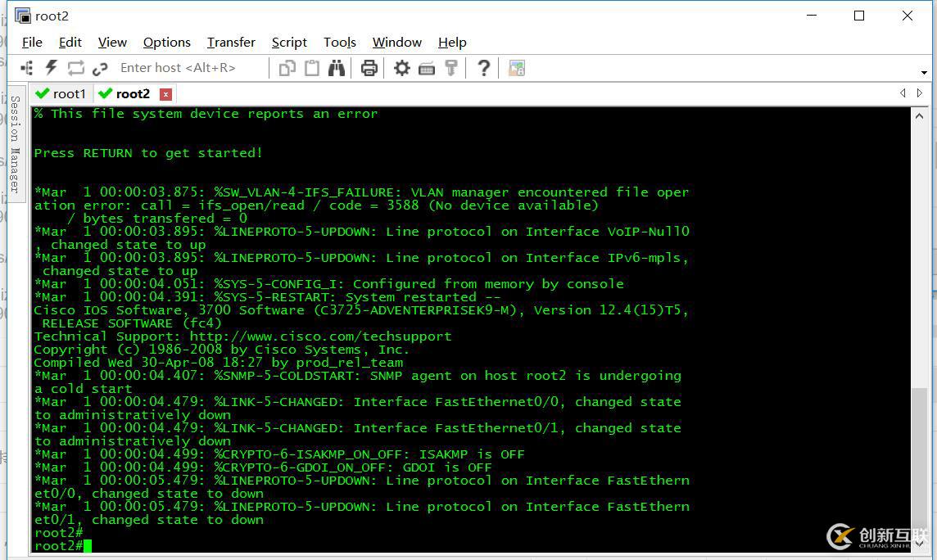The height and width of the screenshot is (560, 937).
Task: Open the Options menu
Action: [167, 43]
